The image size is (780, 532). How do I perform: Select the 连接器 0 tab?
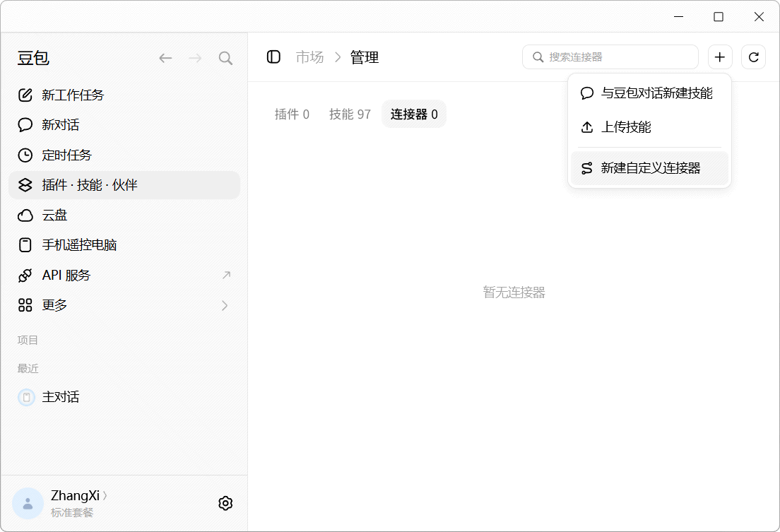pos(414,114)
